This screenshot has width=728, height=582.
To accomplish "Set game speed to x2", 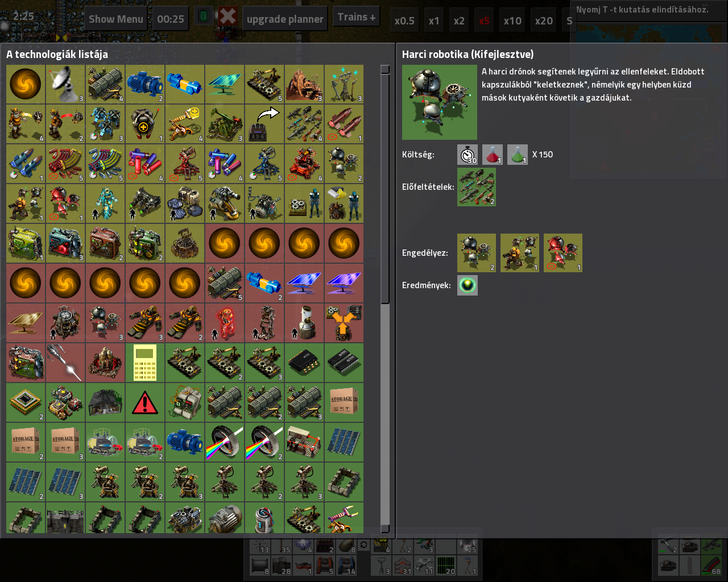I will (x=459, y=21).
